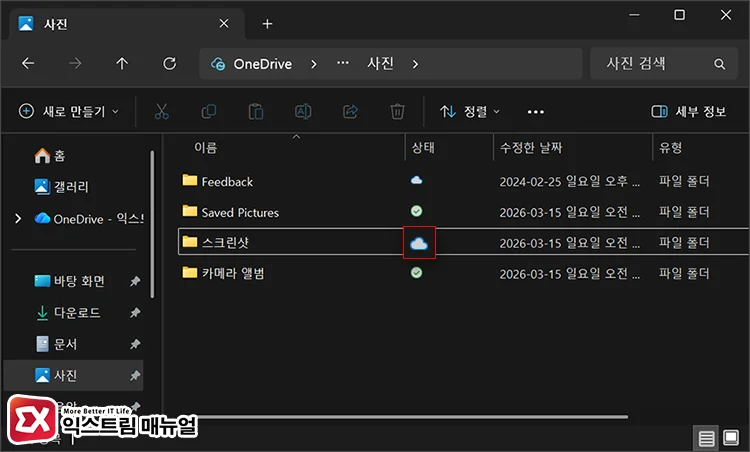Click the 2024-02-25 modified date cell

[569, 181]
